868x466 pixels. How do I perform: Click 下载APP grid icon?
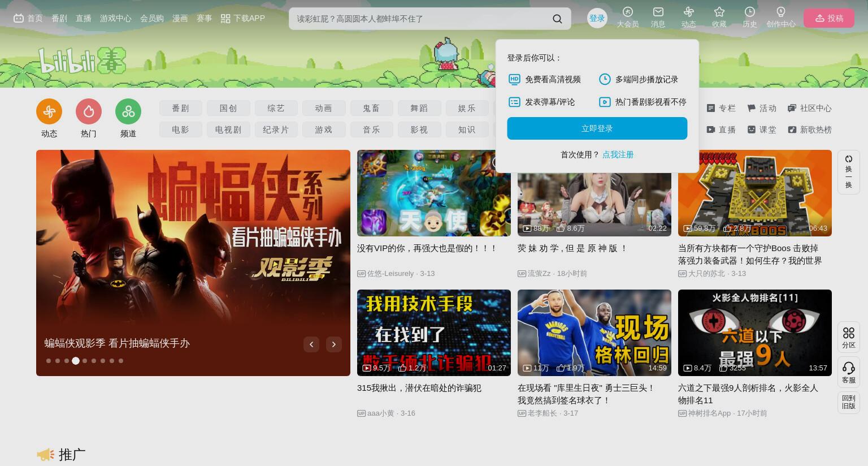[x=225, y=19]
